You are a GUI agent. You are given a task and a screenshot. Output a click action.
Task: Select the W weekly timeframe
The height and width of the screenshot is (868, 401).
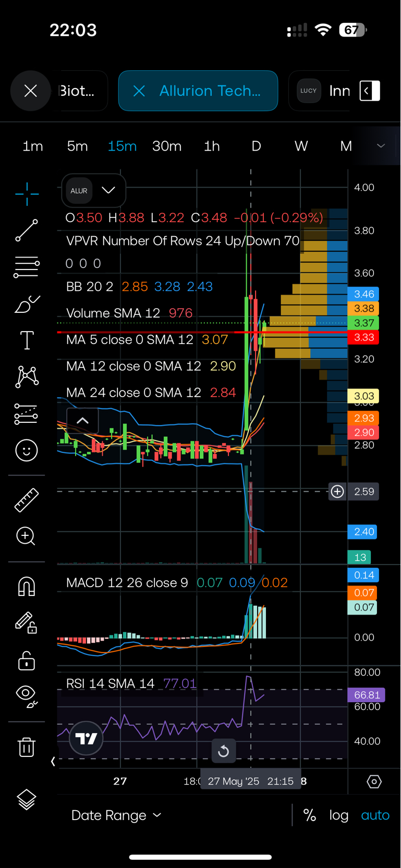301,146
